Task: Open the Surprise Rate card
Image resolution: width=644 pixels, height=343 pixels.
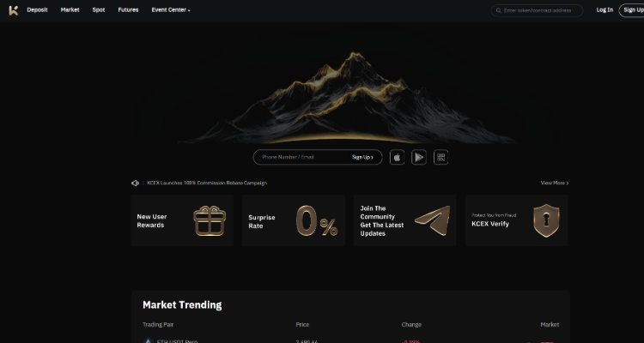Action: click(294, 220)
